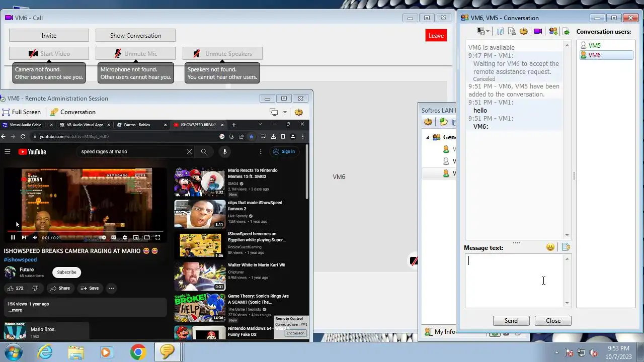The image size is (644, 362).
Task: Click inside the Message text box
Action: [515, 281]
